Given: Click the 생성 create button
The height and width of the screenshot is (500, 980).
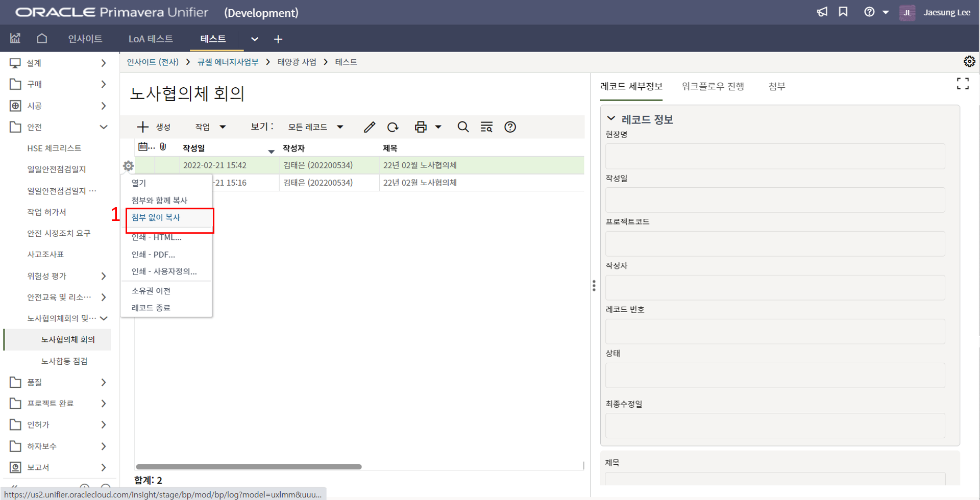Looking at the screenshot, I should 154,127.
